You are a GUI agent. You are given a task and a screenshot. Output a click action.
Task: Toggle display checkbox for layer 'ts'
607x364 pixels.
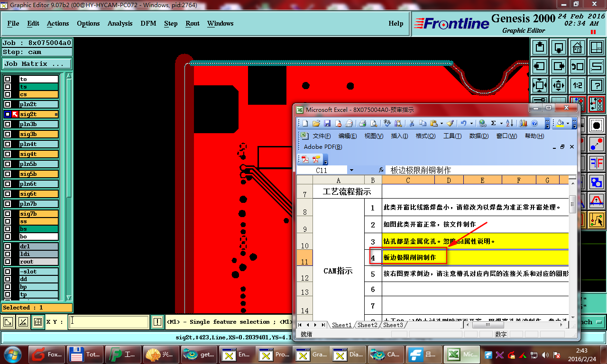coord(8,87)
